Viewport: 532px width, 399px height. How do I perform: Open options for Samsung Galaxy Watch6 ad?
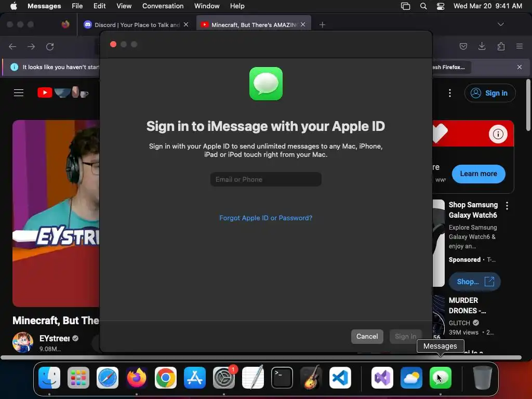507,206
